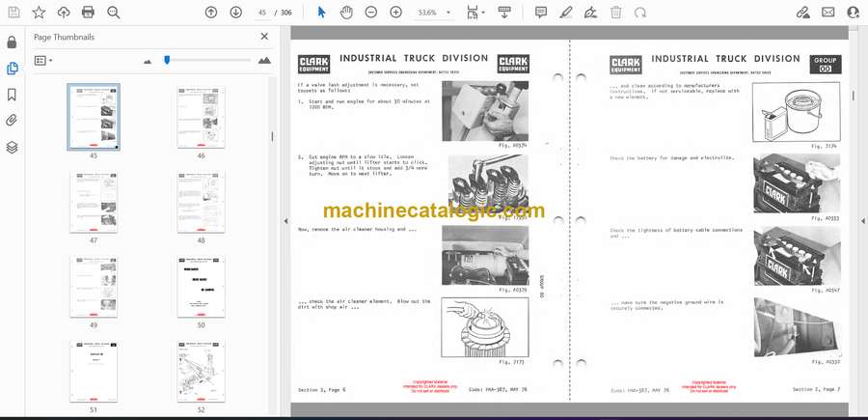Choose the selection arrow tool
868x420 pixels.
click(x=321, y=13)
